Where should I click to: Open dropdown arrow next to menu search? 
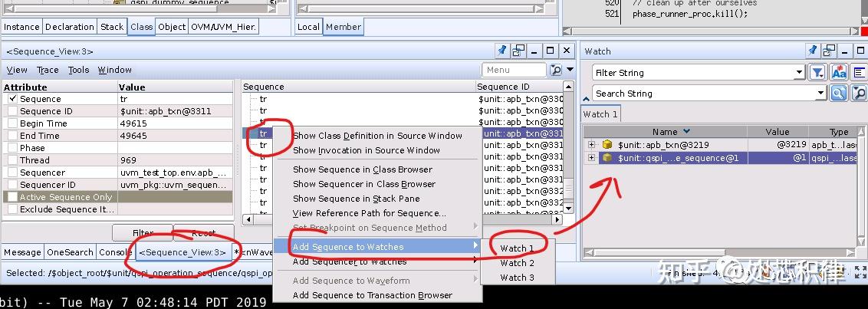pyautogui.click(x=570, y=70)
